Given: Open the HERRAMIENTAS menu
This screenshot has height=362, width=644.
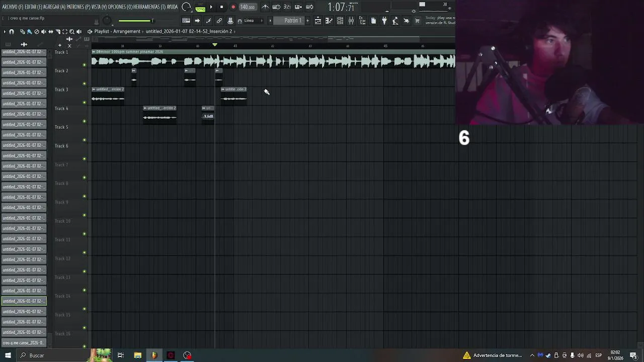Looking at the screenshot, I should click(x=149, y=7).
